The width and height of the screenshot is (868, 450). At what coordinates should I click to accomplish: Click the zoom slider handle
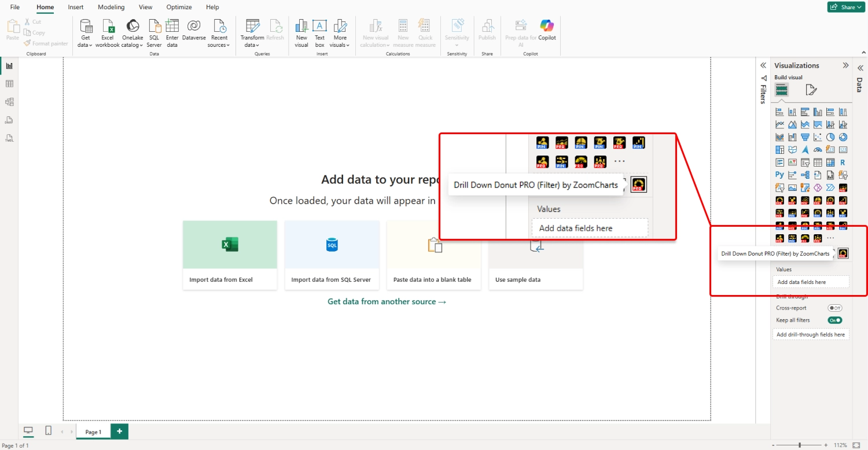[800, 445]
